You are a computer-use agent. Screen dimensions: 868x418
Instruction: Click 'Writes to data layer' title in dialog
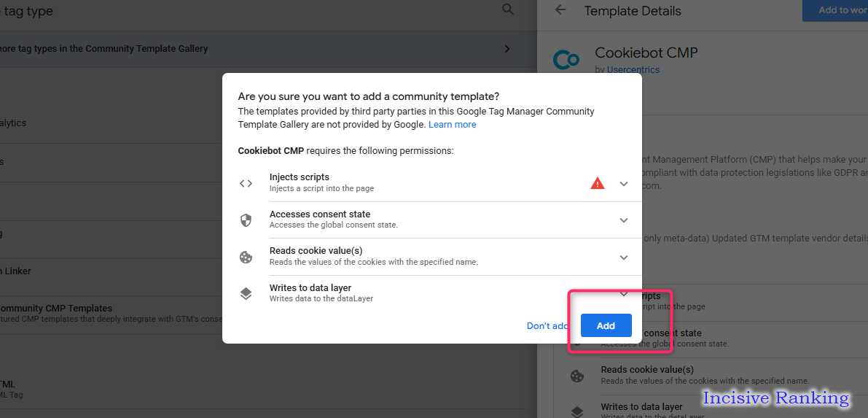(x=310, y=287)
